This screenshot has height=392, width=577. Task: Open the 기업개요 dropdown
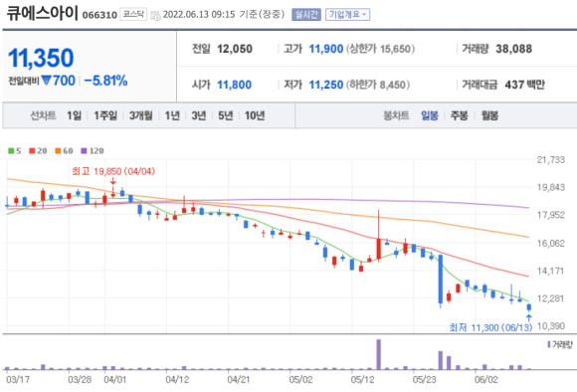pos(347,15)
